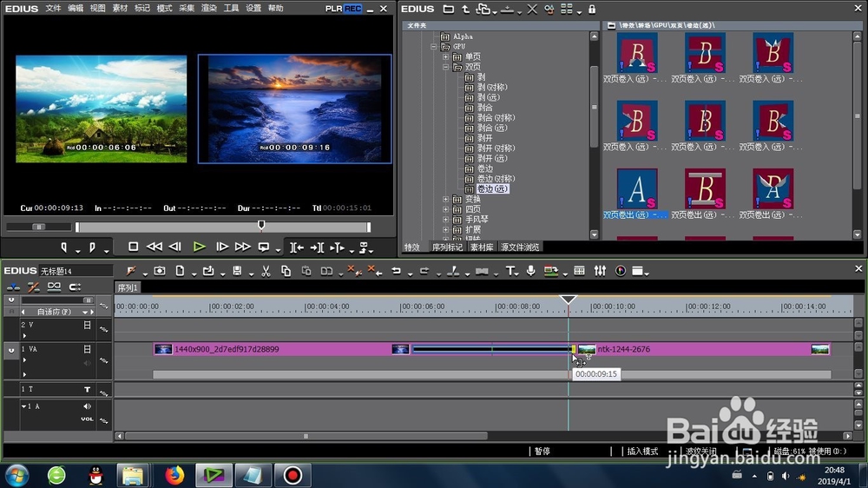
Task: Click the Cut scissors tool in timeline toolbar
Action: click(x=266, y=271)
